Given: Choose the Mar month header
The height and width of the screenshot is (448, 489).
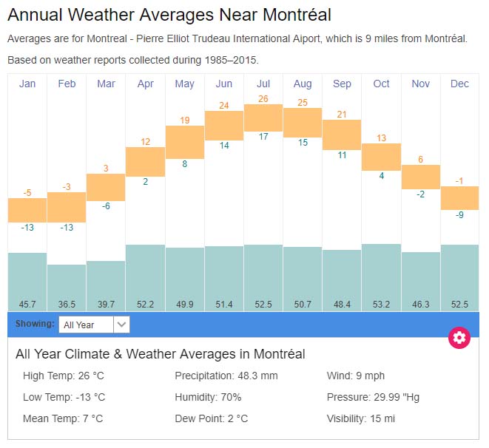Looking at the screenshot, I should [x=106, y=84].
